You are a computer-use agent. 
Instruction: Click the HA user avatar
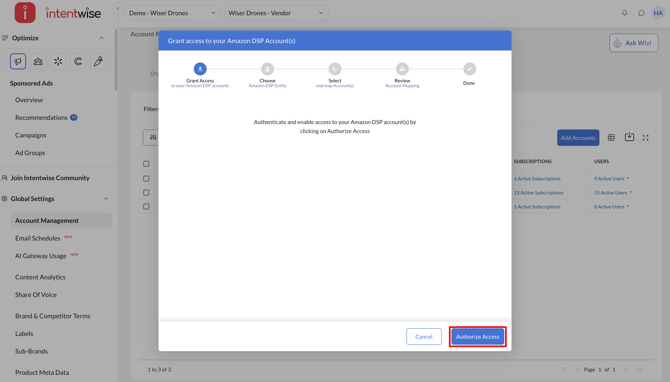coord(658,13)
